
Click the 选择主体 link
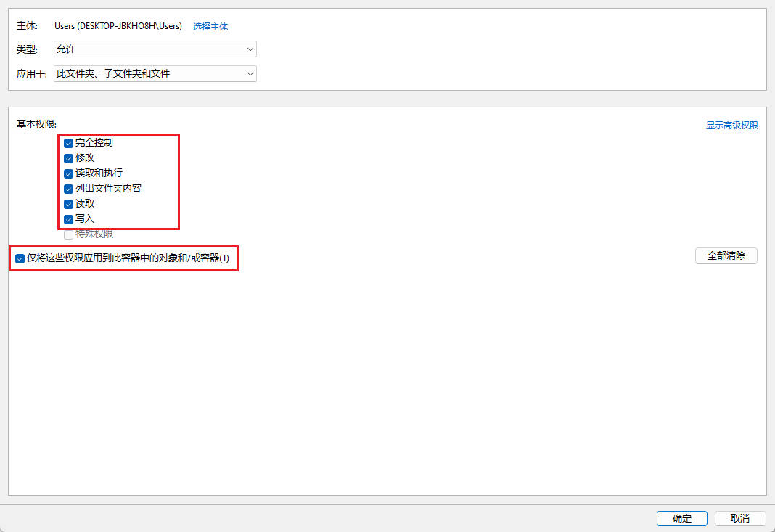[x=210, y=26]
